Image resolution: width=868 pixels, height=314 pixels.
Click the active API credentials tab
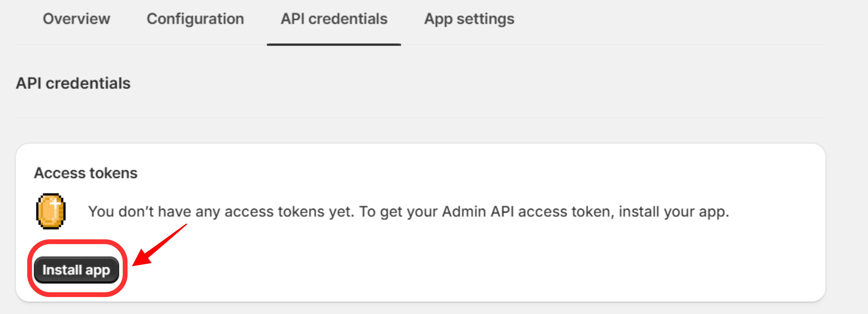tap(334, 19)
